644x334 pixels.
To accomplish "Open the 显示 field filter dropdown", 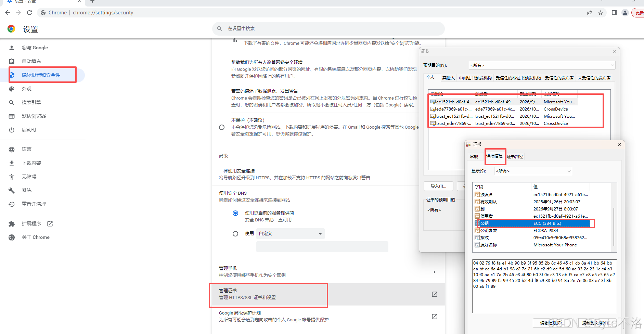I will tap(533, 171).
